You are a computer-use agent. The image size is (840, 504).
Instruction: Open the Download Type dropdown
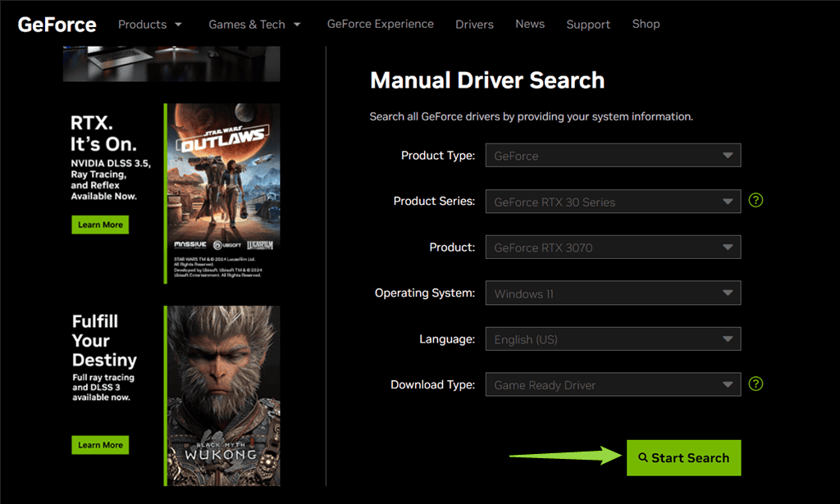click(613, 385)
